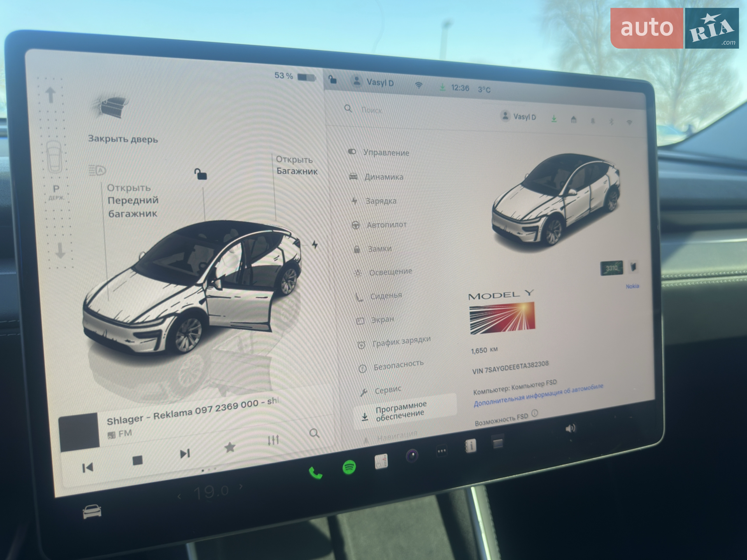The width and height of the screenshot is (747, 560).
Task: Open the all apps three-dots icon
Action: click(442, 451)
